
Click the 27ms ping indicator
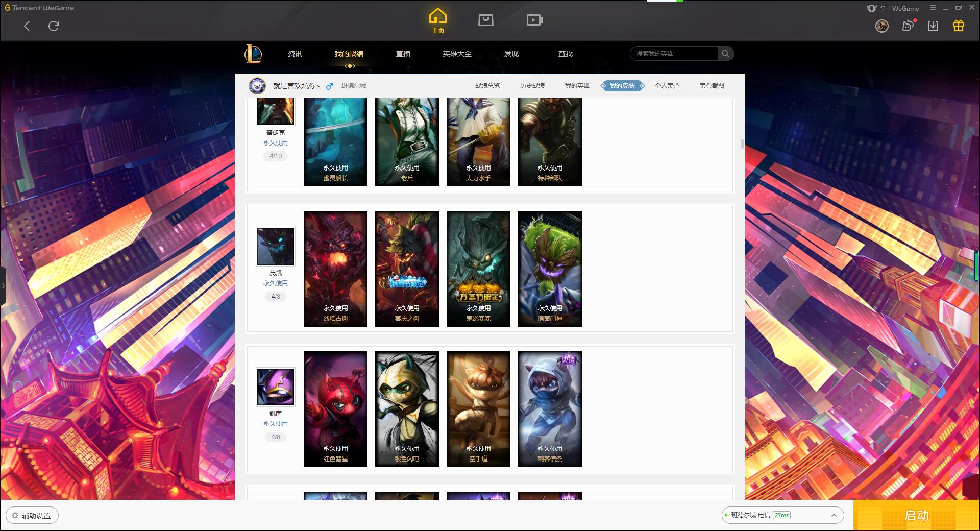(x=781, y=515)
